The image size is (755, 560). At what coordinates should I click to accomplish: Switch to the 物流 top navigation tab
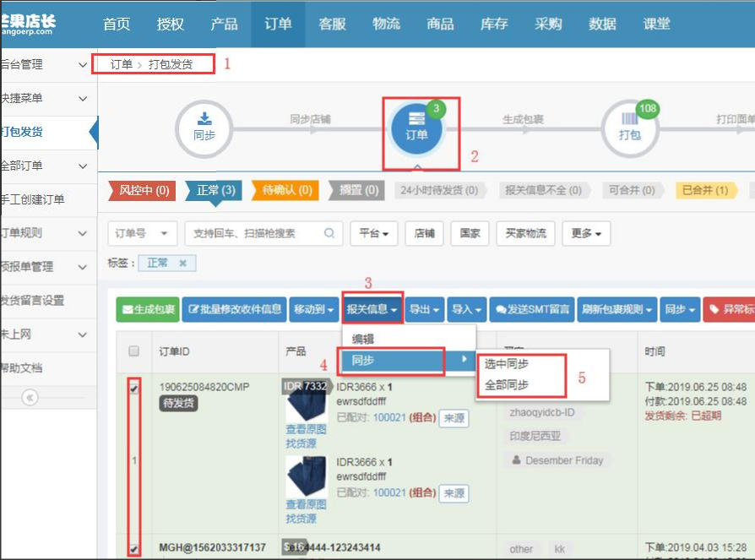[386, 24]
